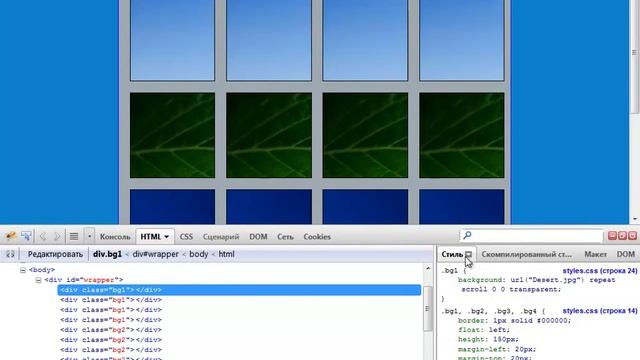Click the <body> tag text
This screenshot has width=640, height=360.
click(42, 270)
